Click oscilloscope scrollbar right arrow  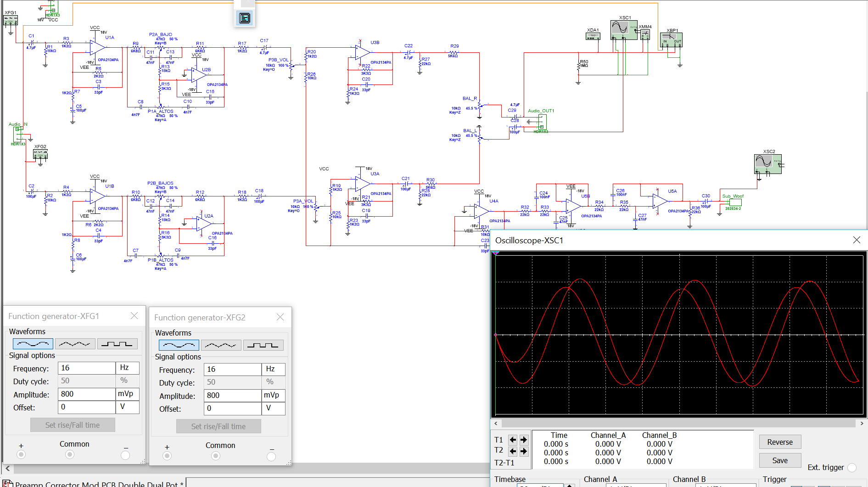click(862, 423)
